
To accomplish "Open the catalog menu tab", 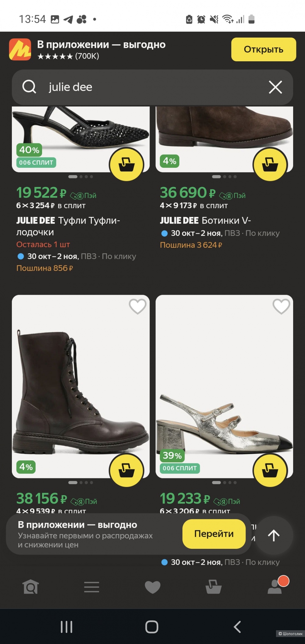I will click(91, 587).
